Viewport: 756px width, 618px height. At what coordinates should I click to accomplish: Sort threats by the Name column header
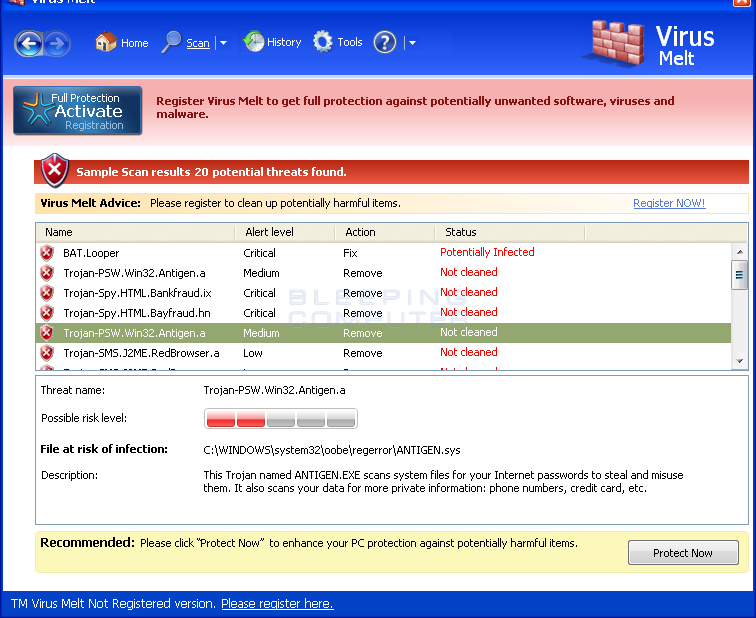(136, 232)
